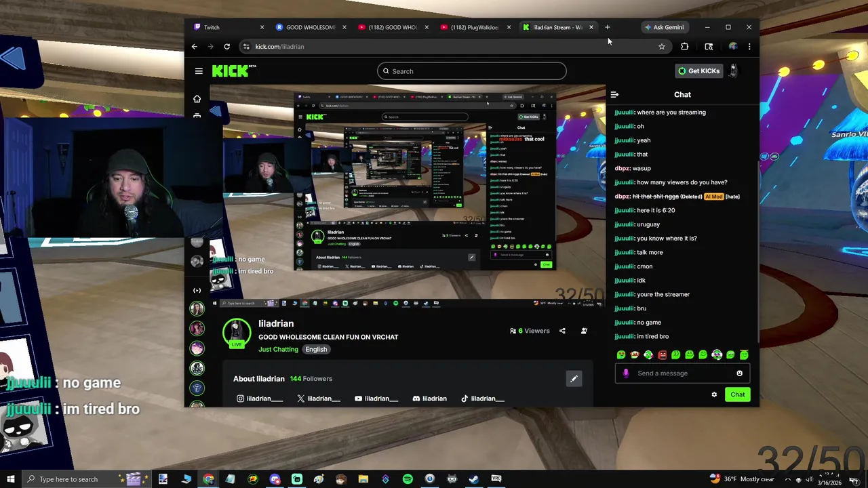868x488 pixels.
Task: Open the Windows Start menu
Action: (x=10, y=479)
